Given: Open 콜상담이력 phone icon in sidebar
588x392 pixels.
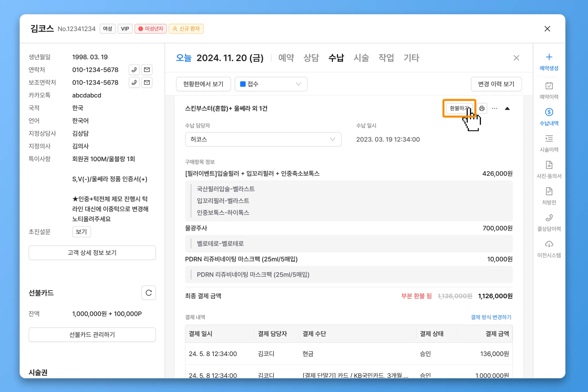Looking at the screenshot, I should tap(549, 218).
